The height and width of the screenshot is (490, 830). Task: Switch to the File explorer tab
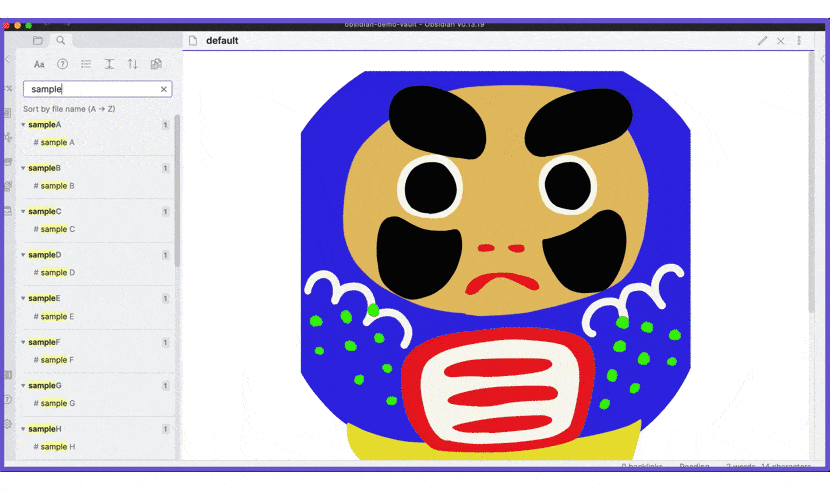tap(38, 40)
